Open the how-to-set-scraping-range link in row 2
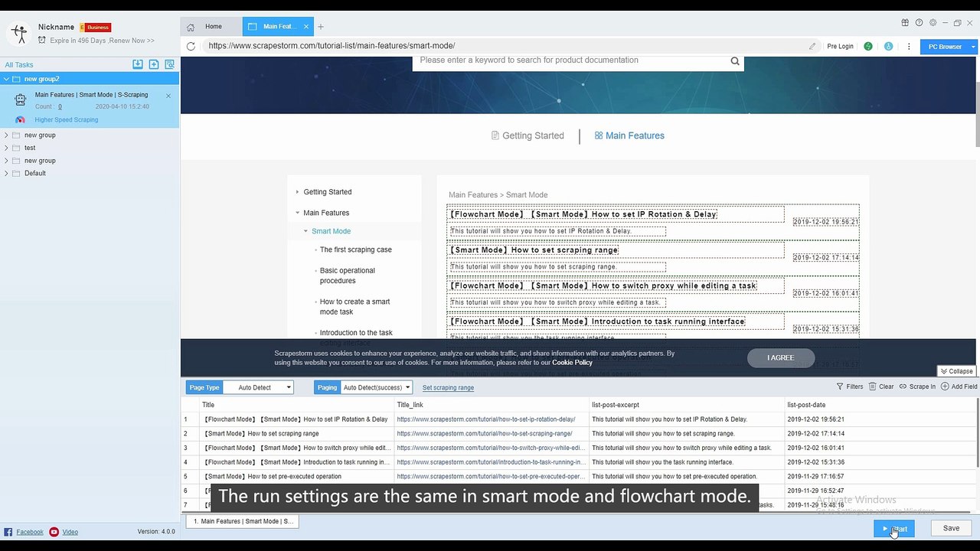Viewport: 980px width, 551px height. pyautogui.click(x=485, y=434)
